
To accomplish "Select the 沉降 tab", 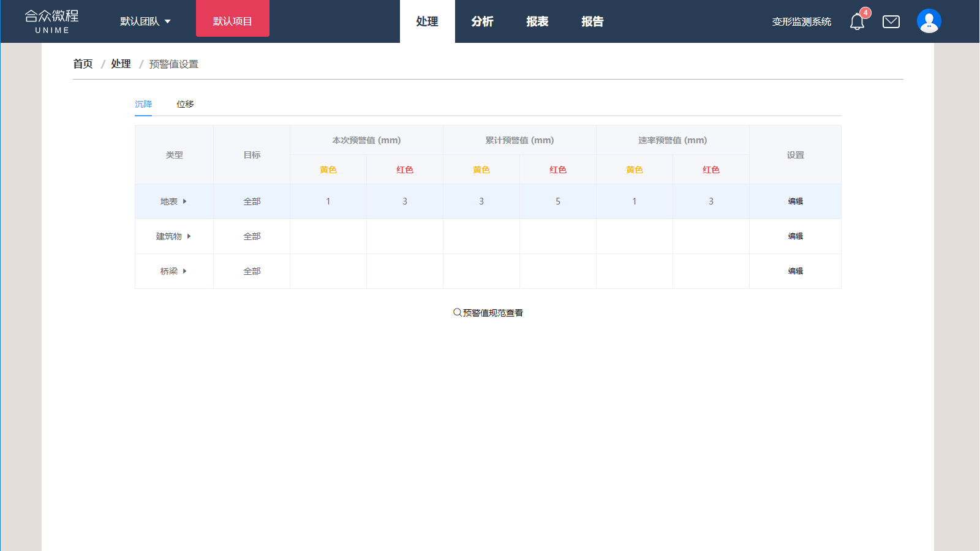I will [143, 104].
